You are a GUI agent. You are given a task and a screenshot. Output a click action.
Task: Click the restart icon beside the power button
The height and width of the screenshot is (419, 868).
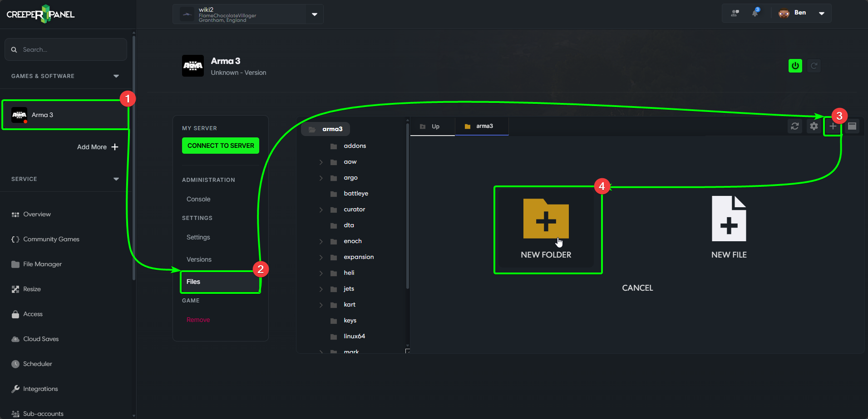[814, 65]
